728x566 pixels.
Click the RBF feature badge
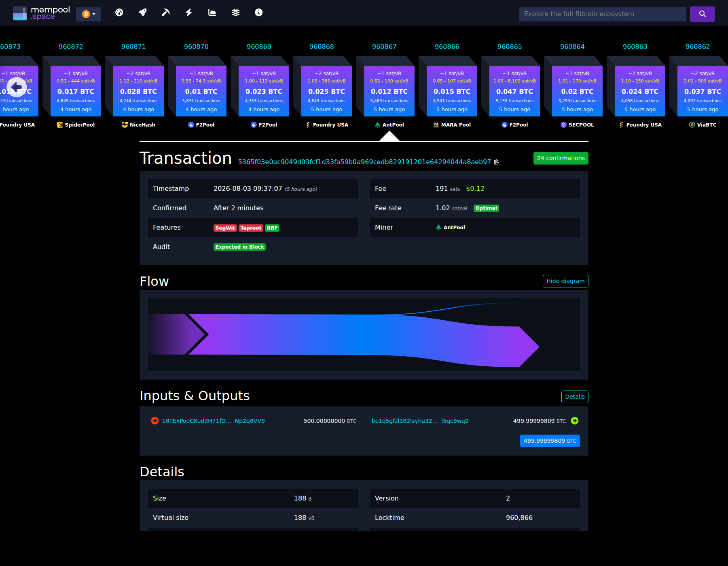pyautogui.click(x=272, y=228)
